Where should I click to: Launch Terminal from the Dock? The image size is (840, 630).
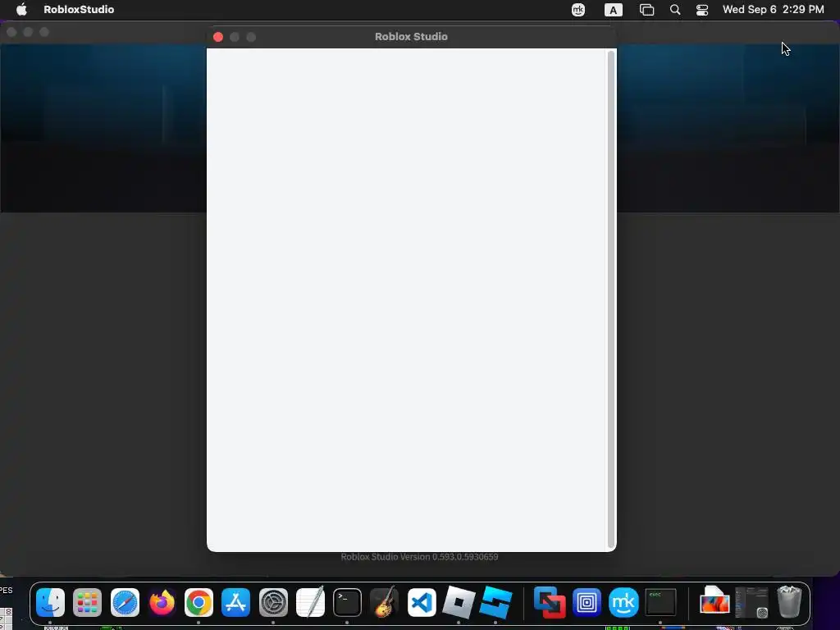(x=347, y=602)
